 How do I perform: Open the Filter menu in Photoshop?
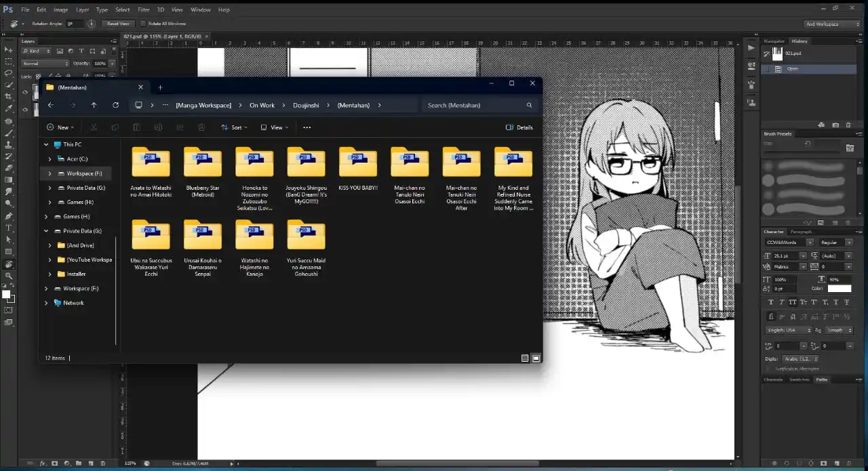click(144, 10)
